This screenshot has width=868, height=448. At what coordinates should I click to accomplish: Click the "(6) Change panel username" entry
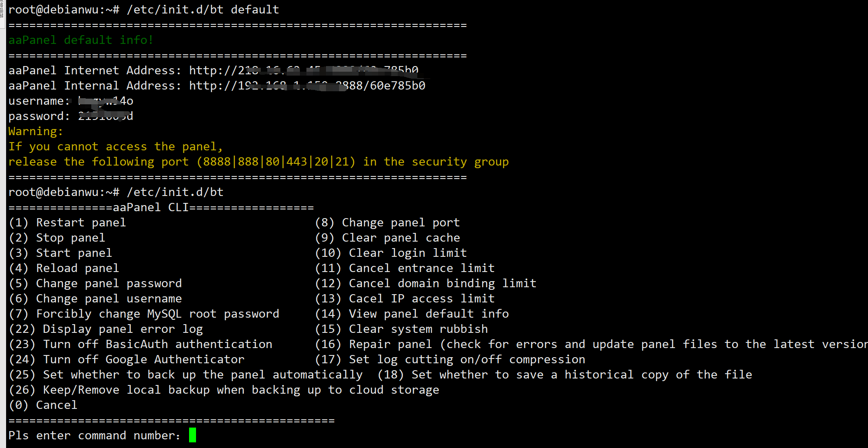(x=95, y=299)
